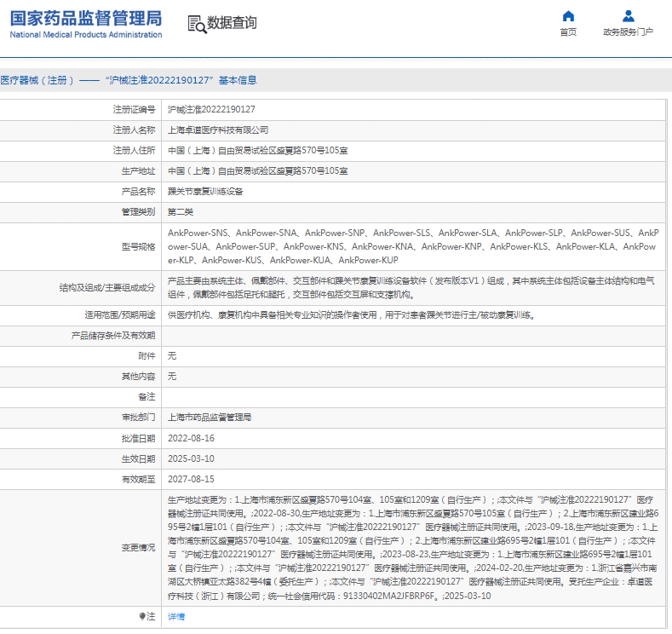Select the registration number 沪械注准20222190127 value
Image resolution: width=672 pixels, height=634 pixels.
pos(211,110)
